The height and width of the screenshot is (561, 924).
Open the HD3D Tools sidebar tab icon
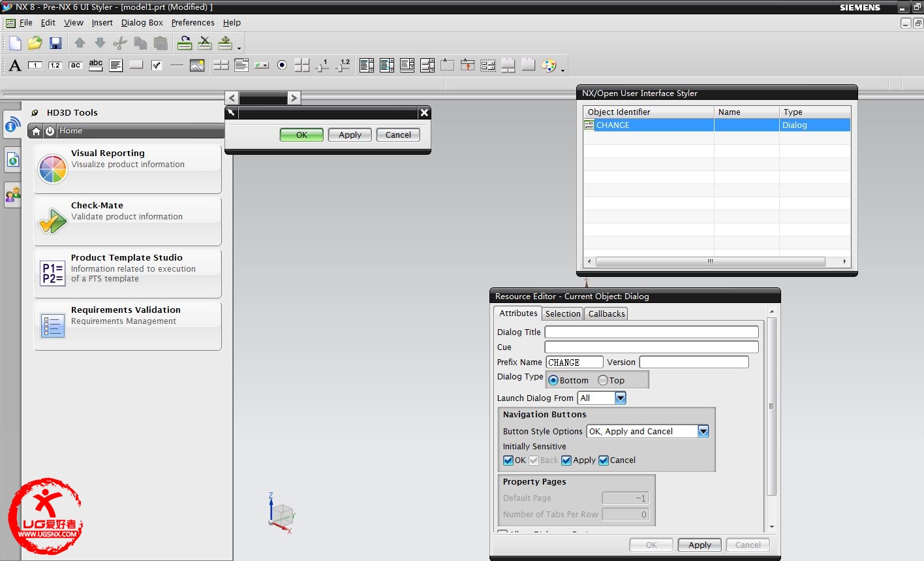[12, 125]
